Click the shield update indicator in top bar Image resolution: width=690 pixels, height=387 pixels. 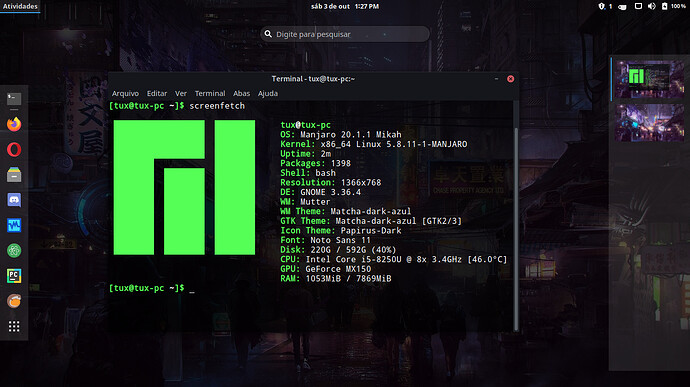(602, 6)
